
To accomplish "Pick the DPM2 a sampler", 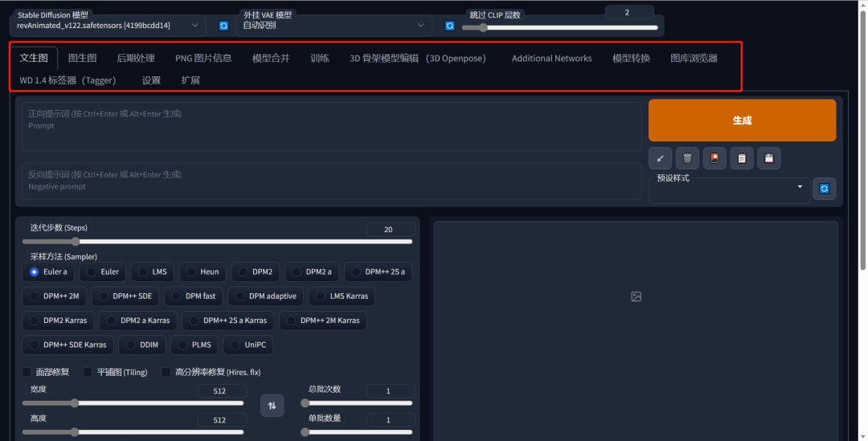I will tap(312, 272).
